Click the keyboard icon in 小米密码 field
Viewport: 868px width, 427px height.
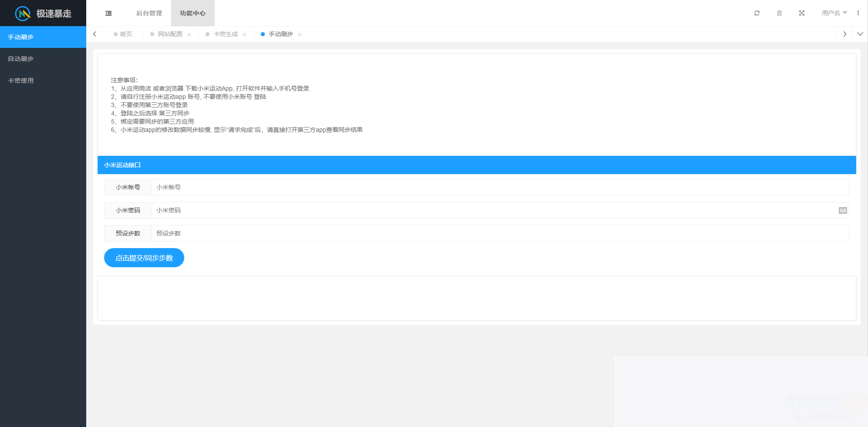pos(843,210)
